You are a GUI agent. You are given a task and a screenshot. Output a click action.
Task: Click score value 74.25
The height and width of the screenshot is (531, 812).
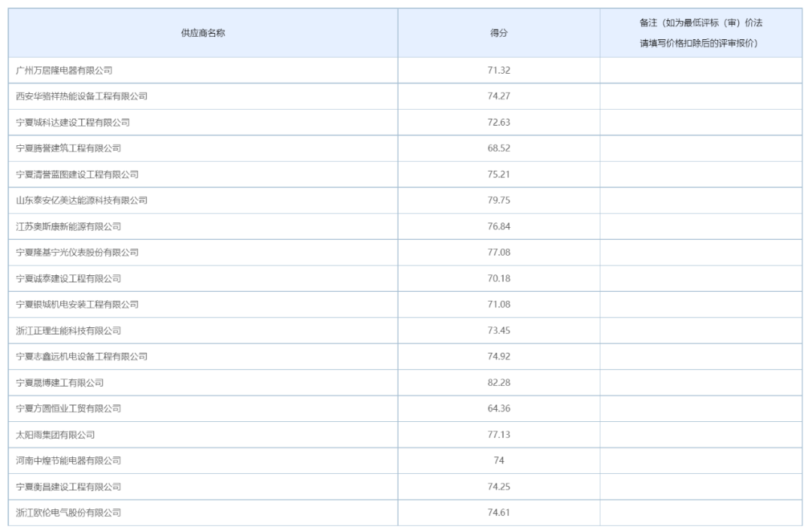(498, 487)
